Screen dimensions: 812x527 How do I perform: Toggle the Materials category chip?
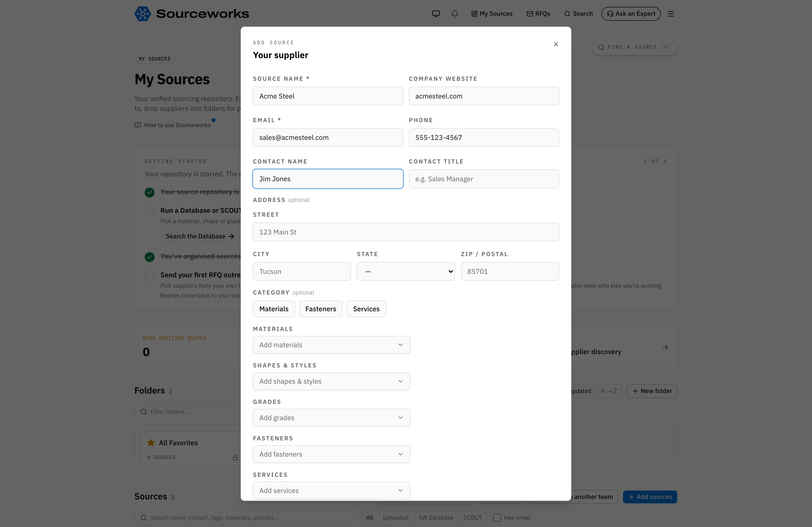(274, 309)
